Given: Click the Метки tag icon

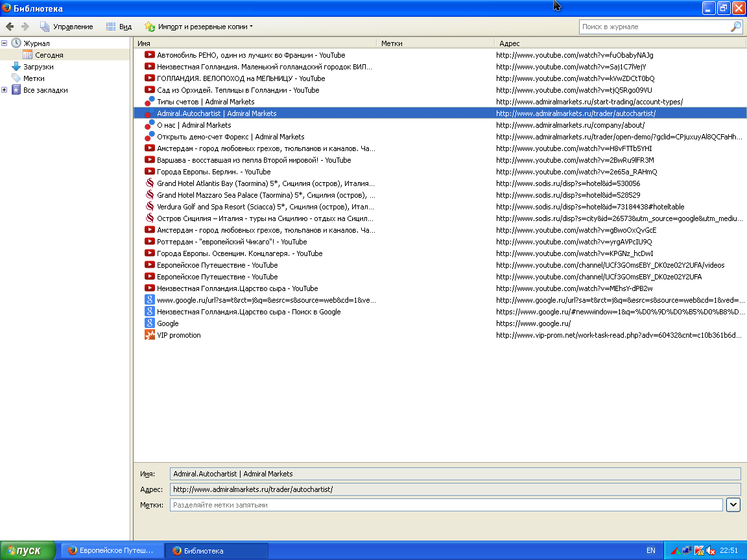Looking at the screenshot, I should [16, 78].
